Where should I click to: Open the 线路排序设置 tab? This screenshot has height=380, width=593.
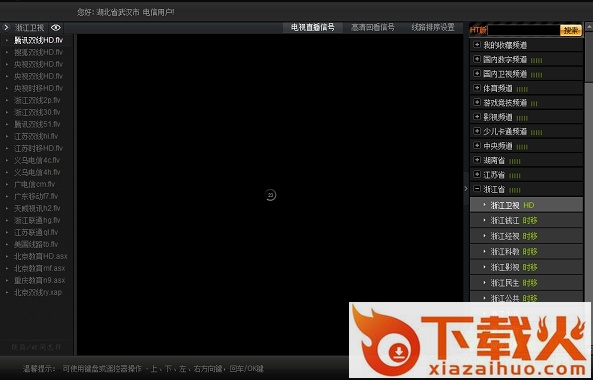pyautogui.click(x=433, y=28)
